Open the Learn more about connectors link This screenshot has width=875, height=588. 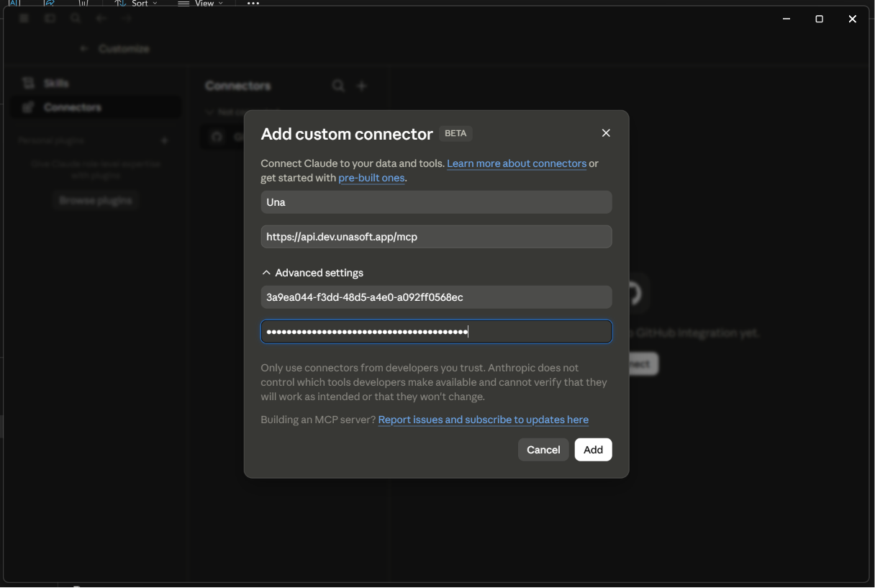point(517,163)
